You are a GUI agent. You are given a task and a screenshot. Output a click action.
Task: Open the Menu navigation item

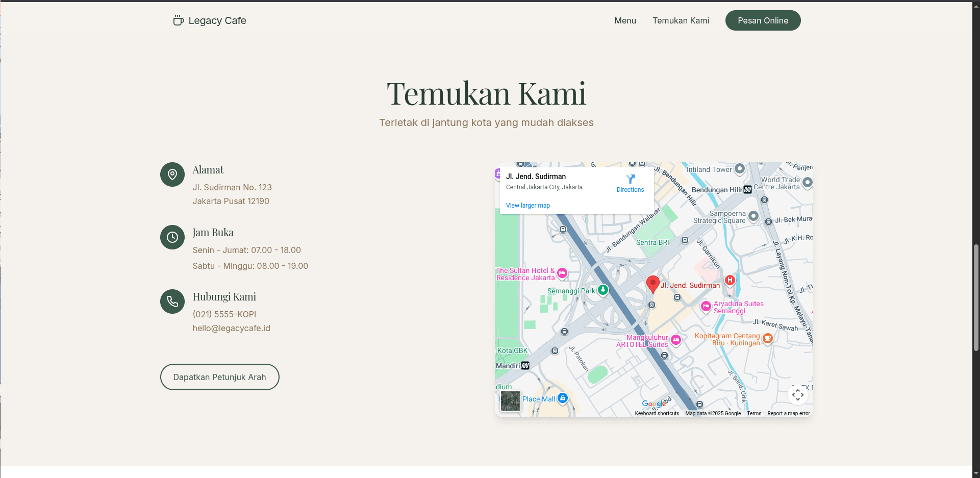(x=625, y=20)
